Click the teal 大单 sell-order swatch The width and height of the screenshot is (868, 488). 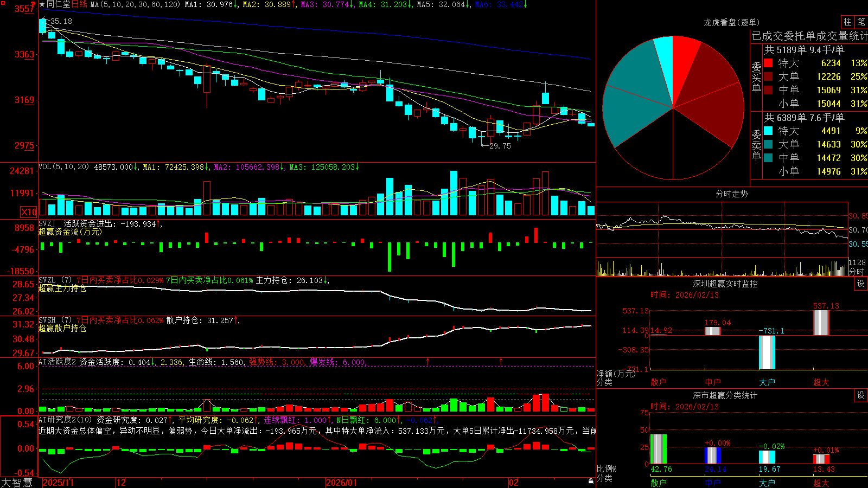768,144
